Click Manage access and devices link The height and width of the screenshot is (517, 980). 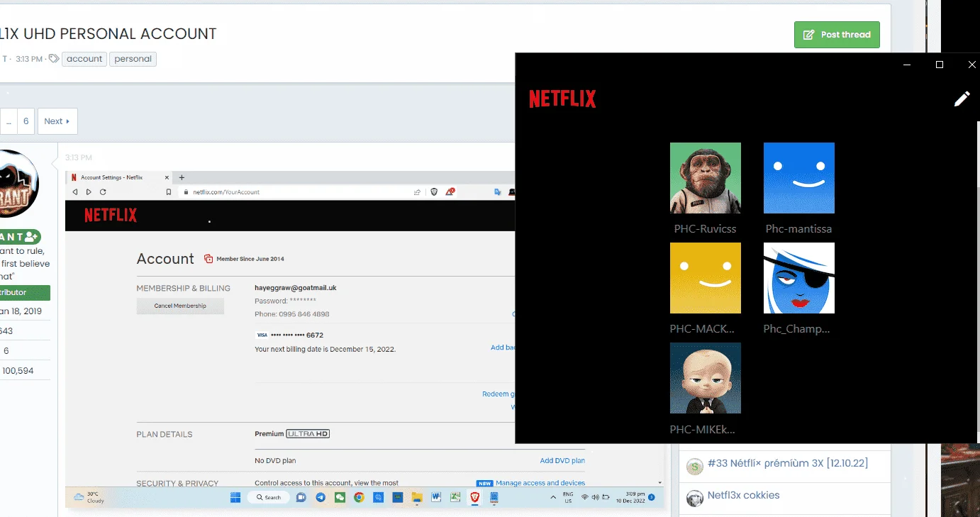540,483
